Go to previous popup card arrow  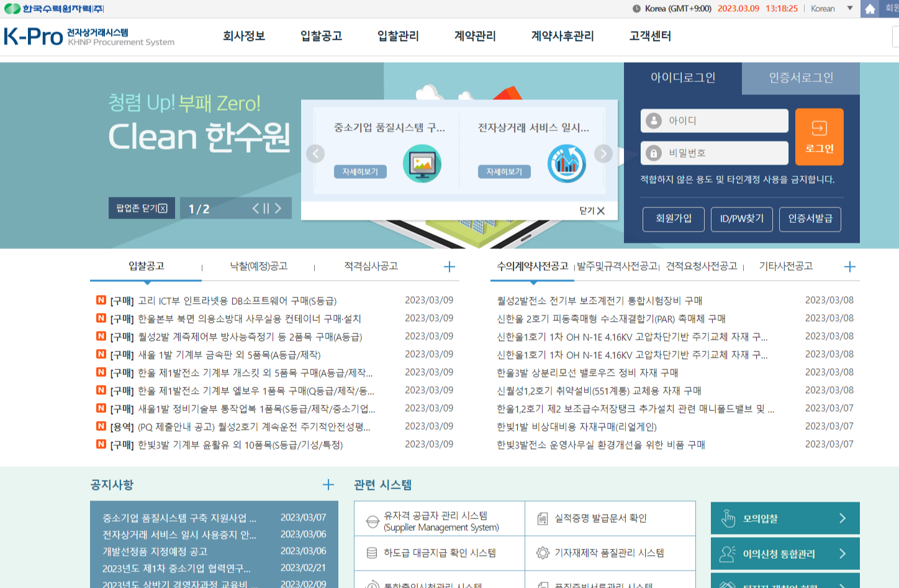315,153
